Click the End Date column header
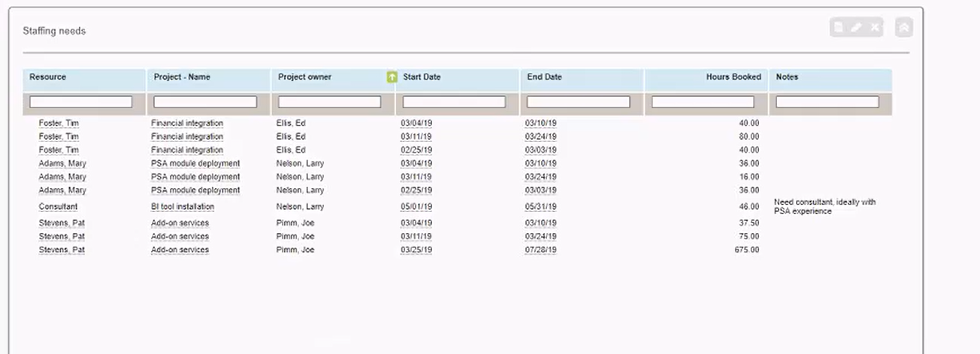Screen dimensions: 980x354 pyautogui.click(x=544, y=77)
